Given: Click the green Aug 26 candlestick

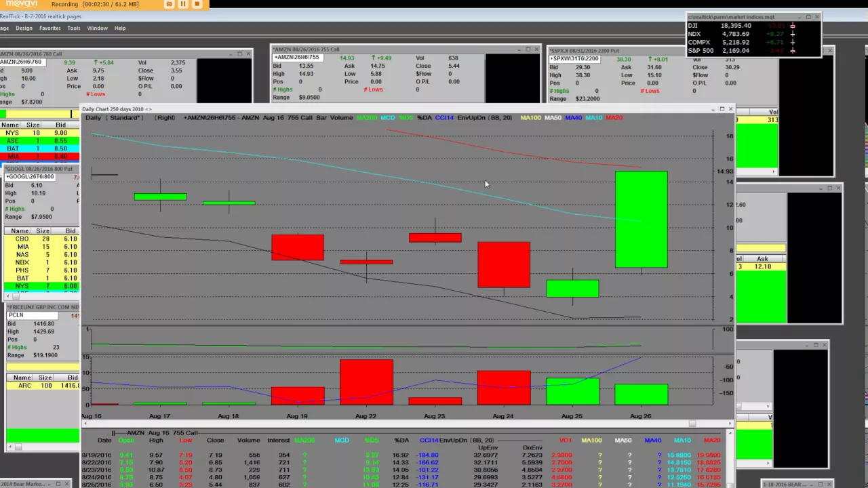Looking at the screenshot, I should tap(641, 220).
